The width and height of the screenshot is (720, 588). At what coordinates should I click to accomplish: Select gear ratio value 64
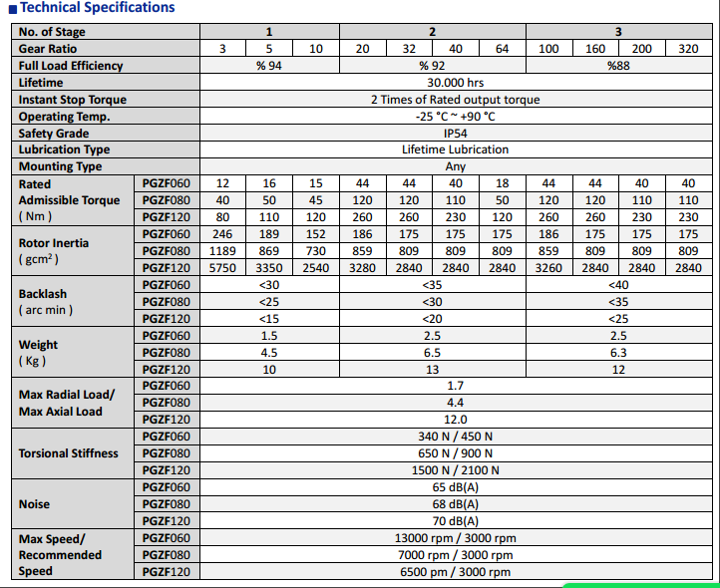click(502, 49)
